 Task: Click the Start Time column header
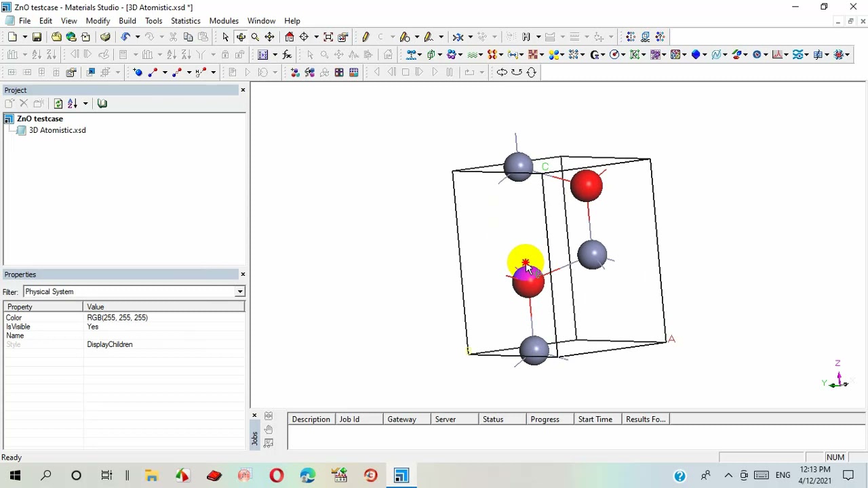598,420
